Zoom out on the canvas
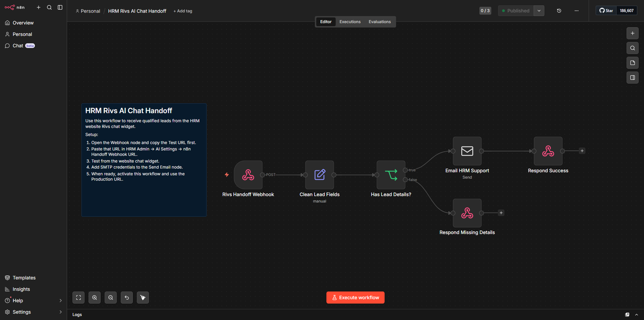 pos(111,297)
